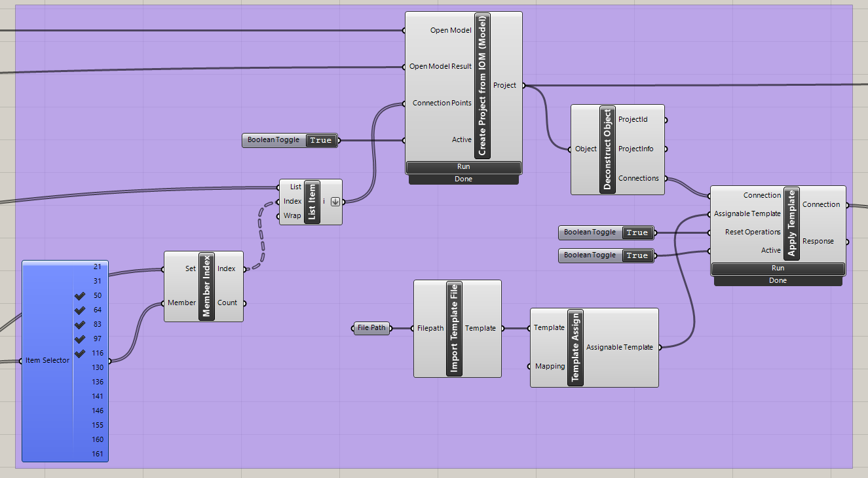This screenshot has height=478, width=868.
Task: Select the Member Index component icon
Action: coord(206,286)
